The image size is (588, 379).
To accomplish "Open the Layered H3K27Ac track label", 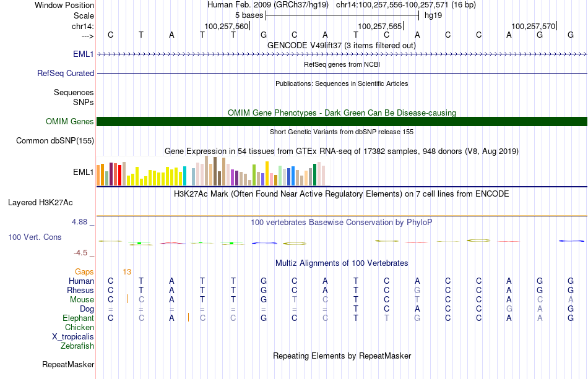I will click(x=40, y=203).
